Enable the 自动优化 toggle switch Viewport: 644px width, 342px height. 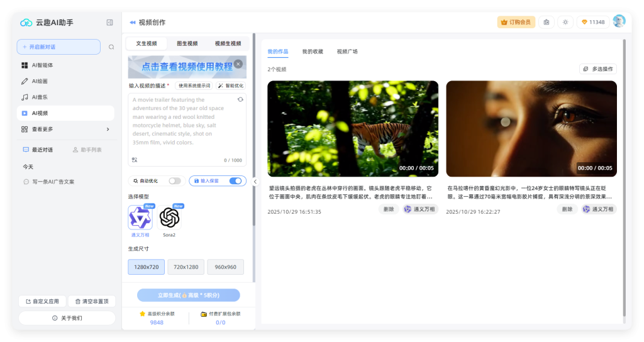[x=175, y=181]
